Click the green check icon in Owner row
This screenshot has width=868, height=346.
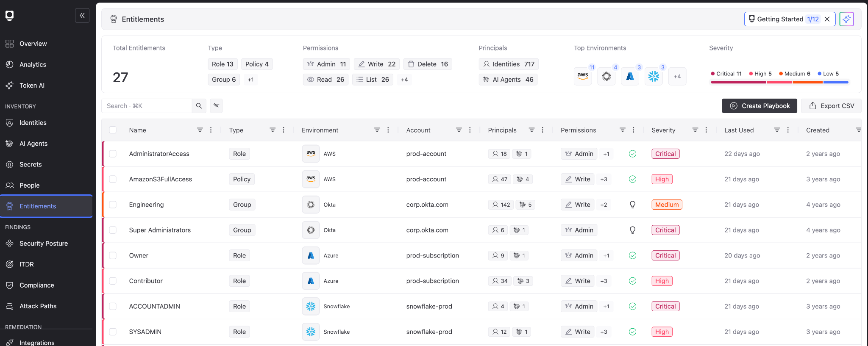632,255
